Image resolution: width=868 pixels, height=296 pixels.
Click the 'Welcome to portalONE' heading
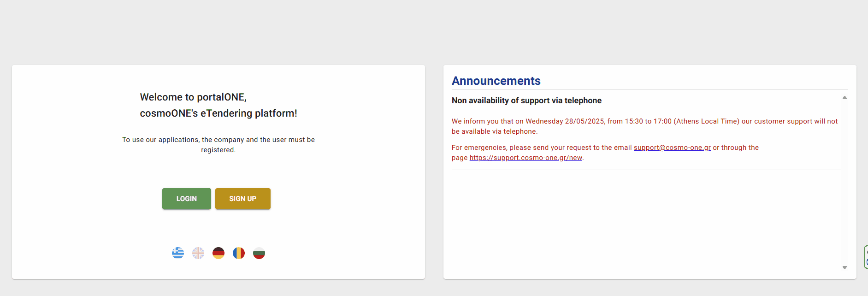(x=218, y=105)
